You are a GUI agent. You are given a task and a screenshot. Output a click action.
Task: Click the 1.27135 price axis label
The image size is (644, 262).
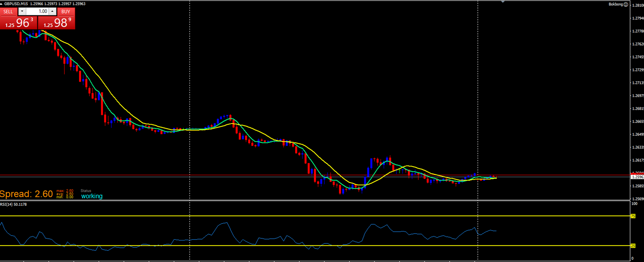pyautogui.click(x=638, y=83)
